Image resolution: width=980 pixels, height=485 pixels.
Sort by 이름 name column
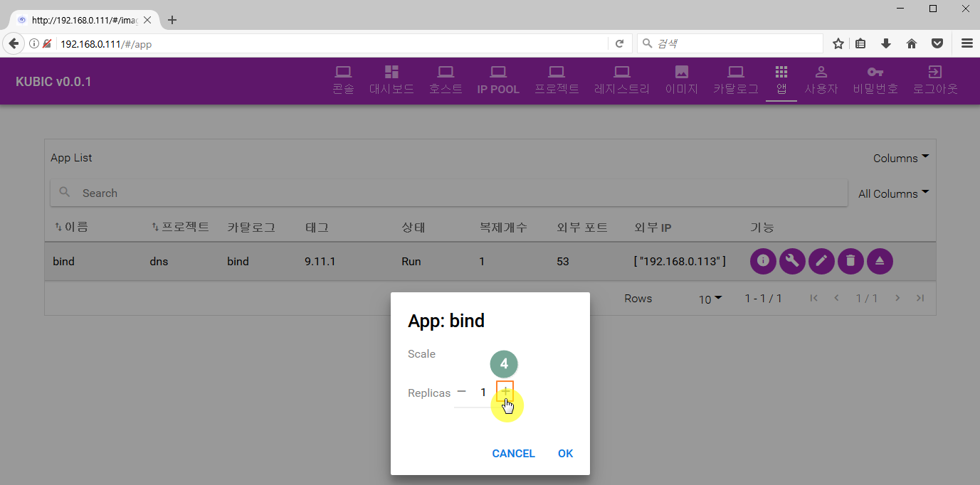tap(71, 228)
